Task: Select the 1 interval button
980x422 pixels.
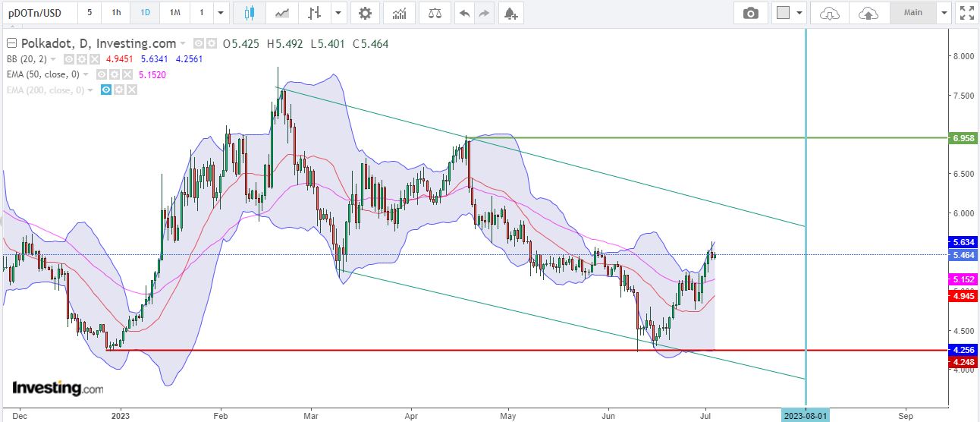Action: click(201, 13)
